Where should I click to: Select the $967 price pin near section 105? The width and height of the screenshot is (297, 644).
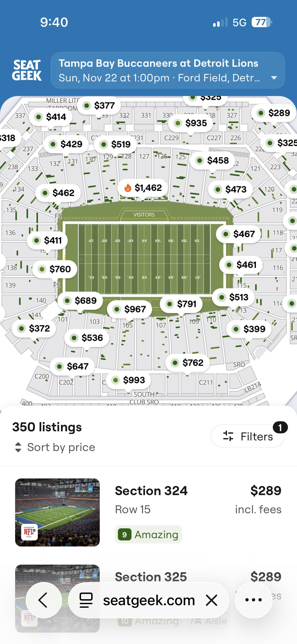(129, 309)
